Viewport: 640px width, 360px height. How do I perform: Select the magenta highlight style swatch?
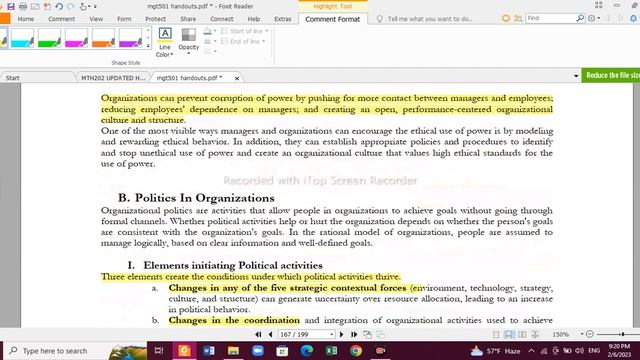(x=76, y=38)
